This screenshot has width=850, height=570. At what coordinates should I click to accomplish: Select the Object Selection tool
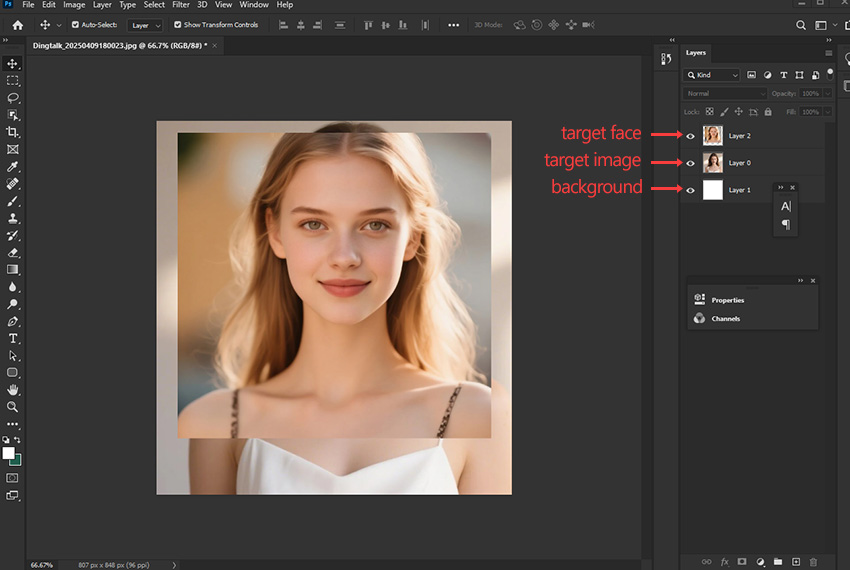12,115
